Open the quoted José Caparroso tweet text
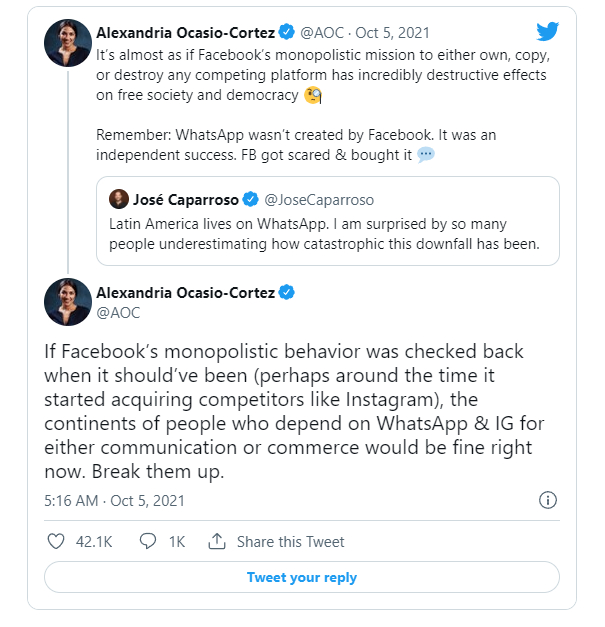The width and height of the screenshot is (605, 627). click(321, 232)
